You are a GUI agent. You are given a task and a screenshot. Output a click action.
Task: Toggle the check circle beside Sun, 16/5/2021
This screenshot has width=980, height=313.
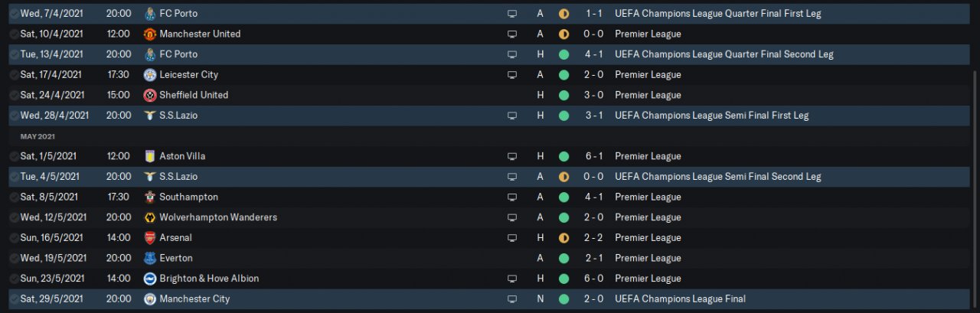(x=15, y=238)
